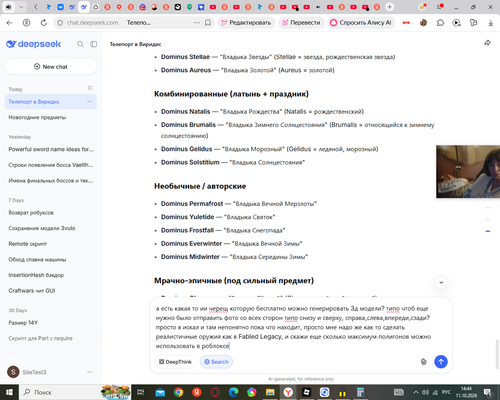Open the Mail app on the taskbar
Image resolution: width=500 pixels, height=400 pixels.
[160, 392]
